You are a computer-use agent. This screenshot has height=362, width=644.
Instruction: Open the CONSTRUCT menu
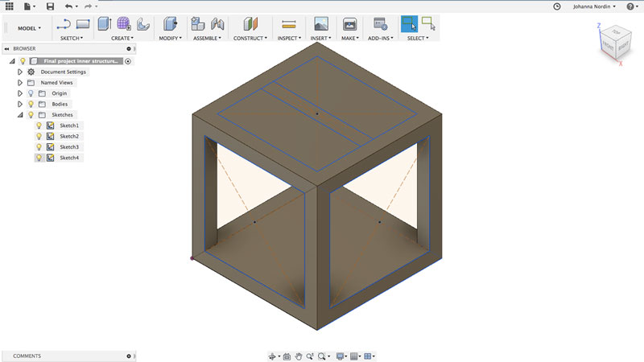tap(250, 38)
